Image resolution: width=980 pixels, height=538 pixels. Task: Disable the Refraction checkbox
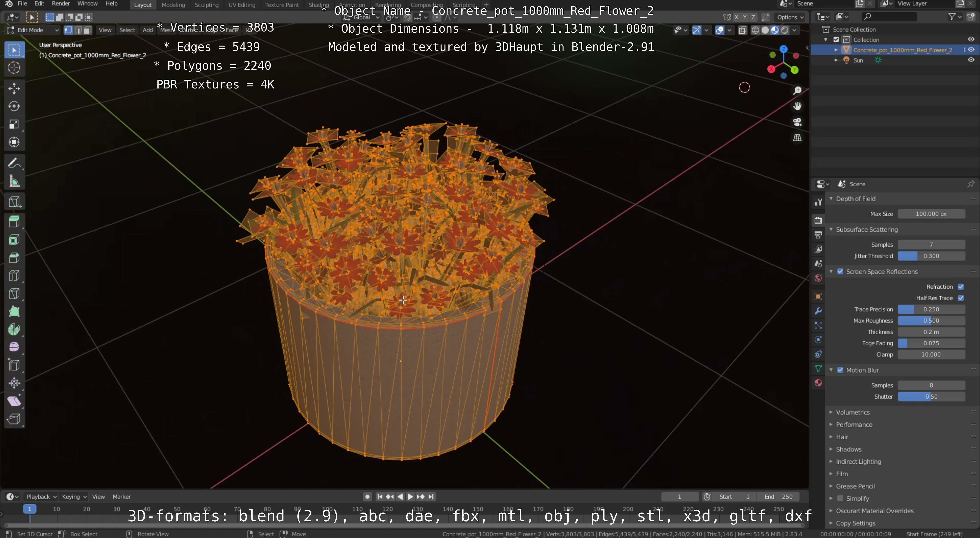[961, 286]
